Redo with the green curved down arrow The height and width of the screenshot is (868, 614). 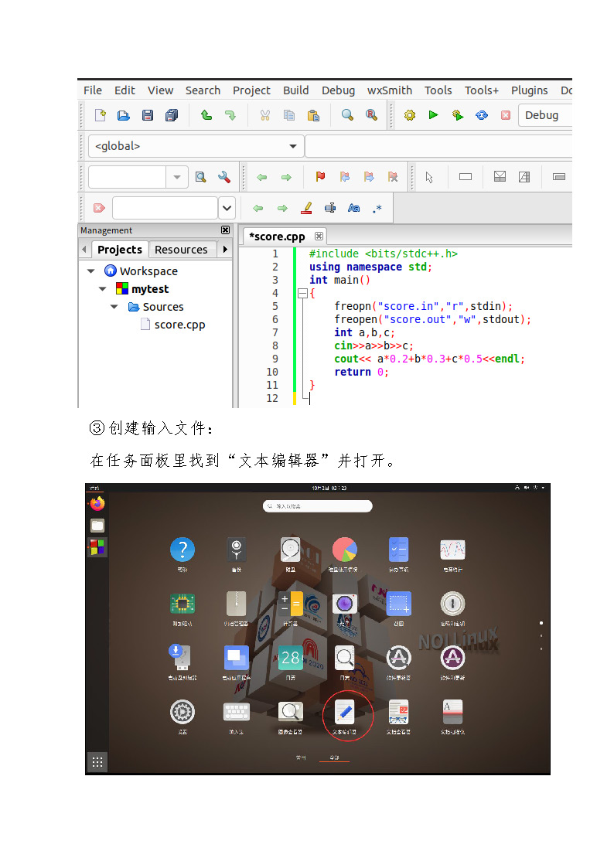(x=230, y=115)
